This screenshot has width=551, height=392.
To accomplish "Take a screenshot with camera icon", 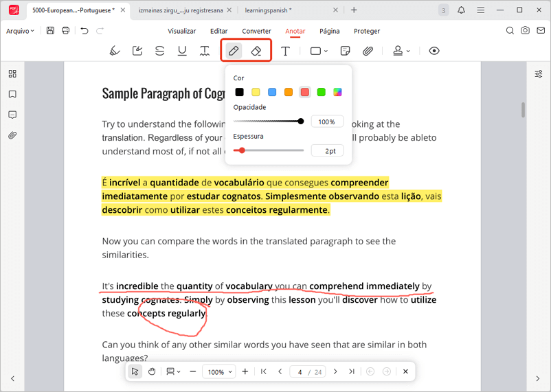I will click(x=525, y=30).
